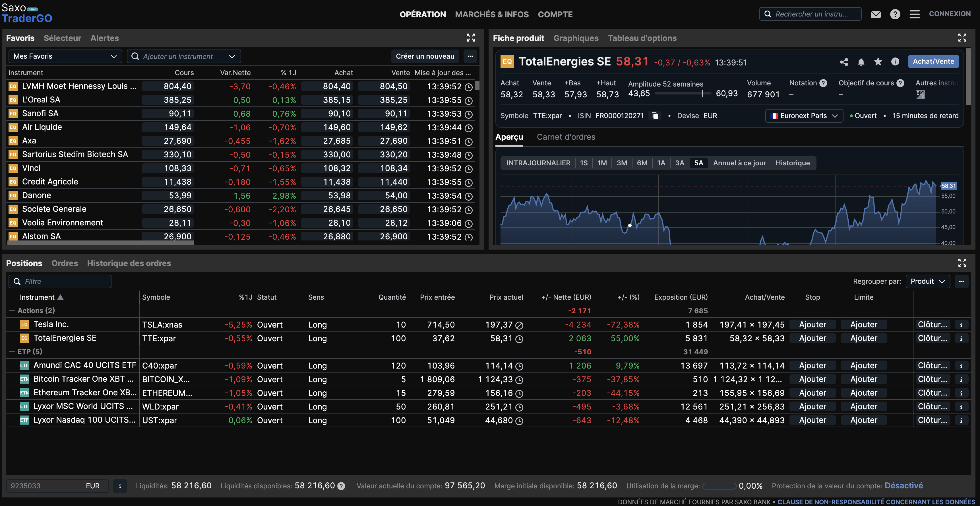Click Créer un nouveau button
This screenshot has width=980, height=506.
(425, 56)
